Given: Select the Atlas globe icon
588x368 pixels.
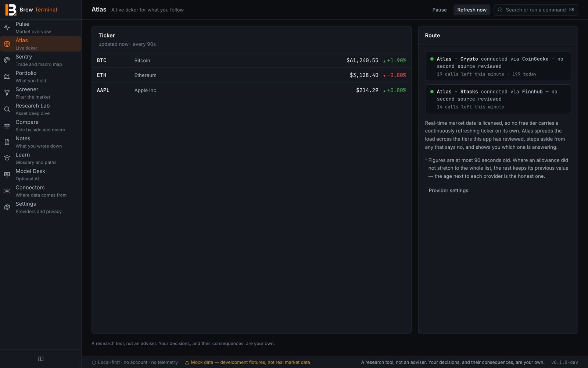Looking at the screenshot, I should pos(7,44).
